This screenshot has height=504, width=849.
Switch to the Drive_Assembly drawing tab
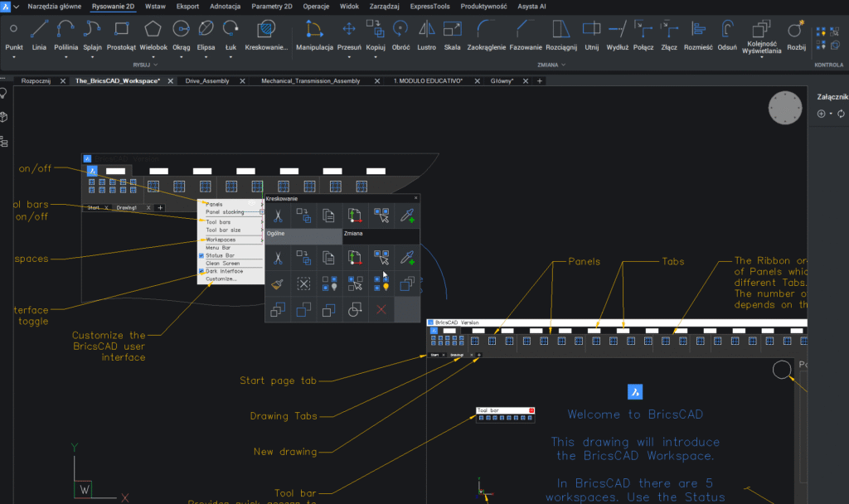[206, 81]
